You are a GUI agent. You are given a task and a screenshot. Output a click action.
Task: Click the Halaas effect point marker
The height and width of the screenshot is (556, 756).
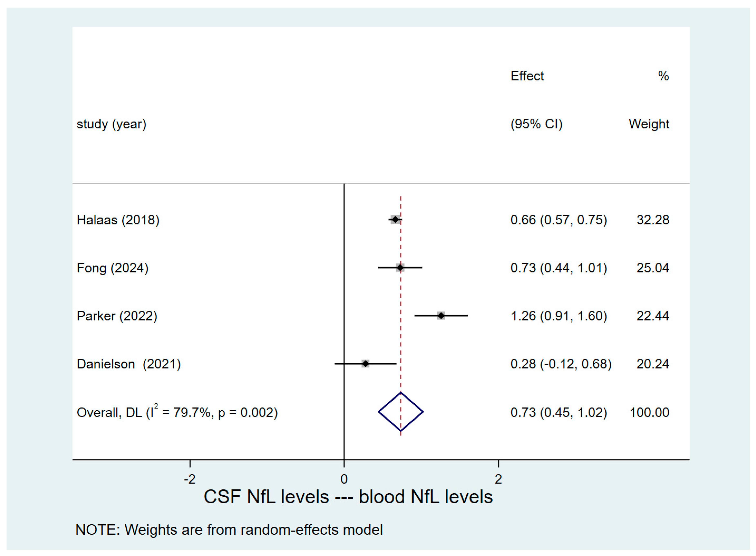pyautogui.click(x=395, y=220)
